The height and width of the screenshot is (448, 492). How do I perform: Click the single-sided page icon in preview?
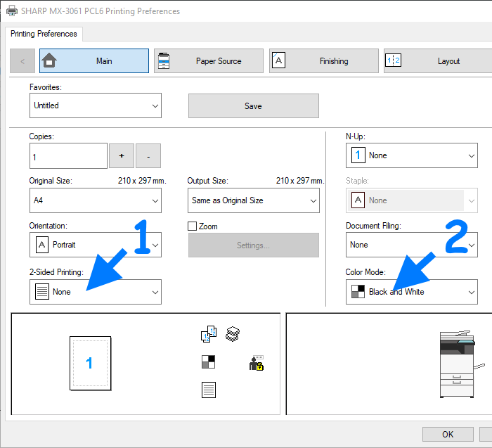208,390
